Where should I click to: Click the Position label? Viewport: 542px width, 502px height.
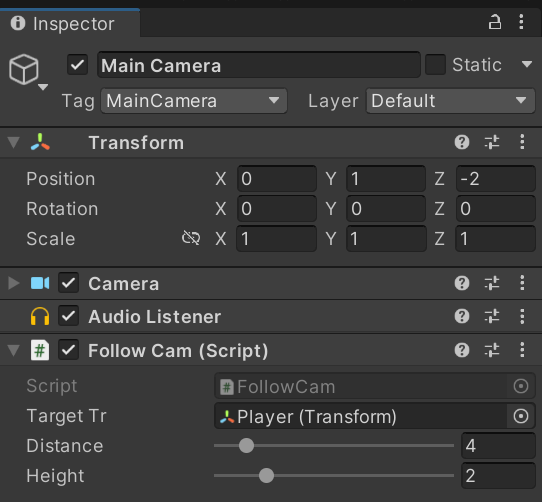click(x=61, y=179)
